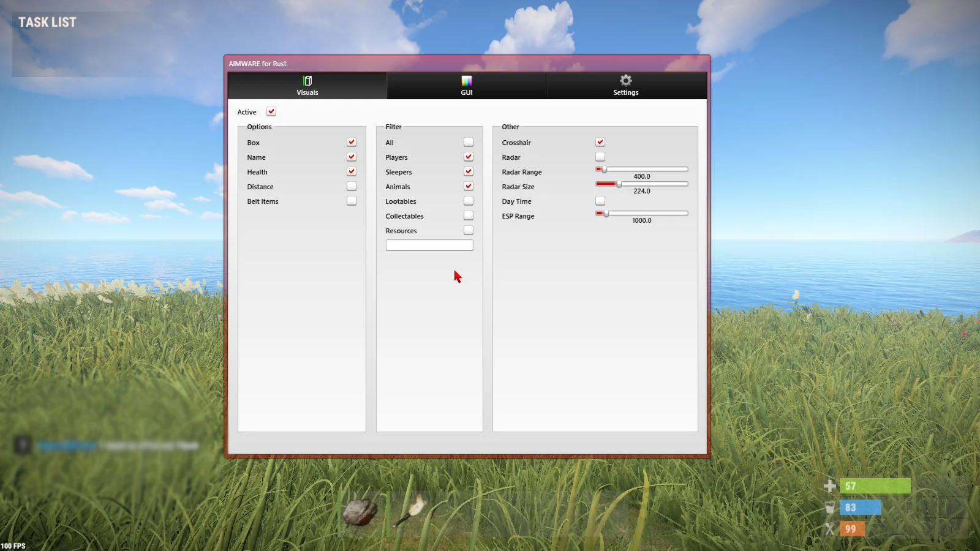
Task: Click the TASK LIST heading
Action: coord(47,22)
